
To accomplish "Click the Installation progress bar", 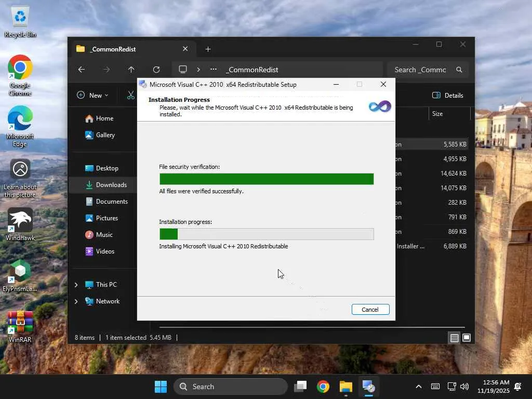I will click(267, 234).
